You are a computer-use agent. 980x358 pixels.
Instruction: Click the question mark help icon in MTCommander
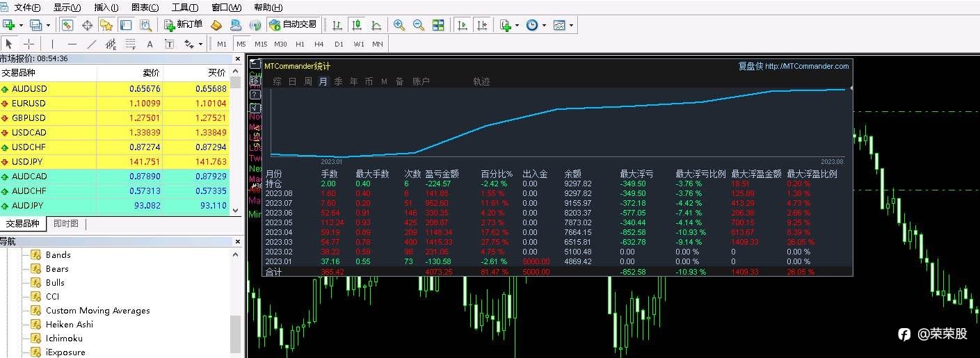click(255, 95)
